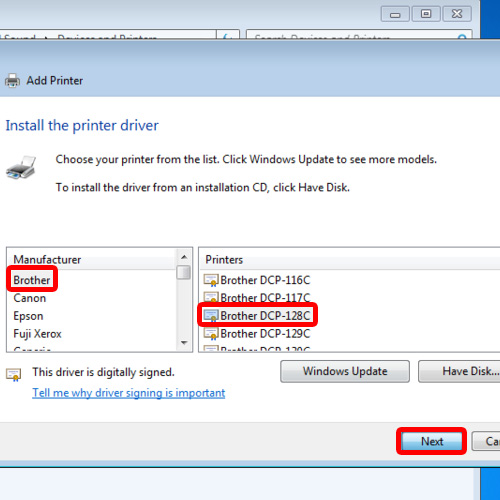
Task: Click the Brother DCP-129C driver icon
Action: tap(211, 334)
